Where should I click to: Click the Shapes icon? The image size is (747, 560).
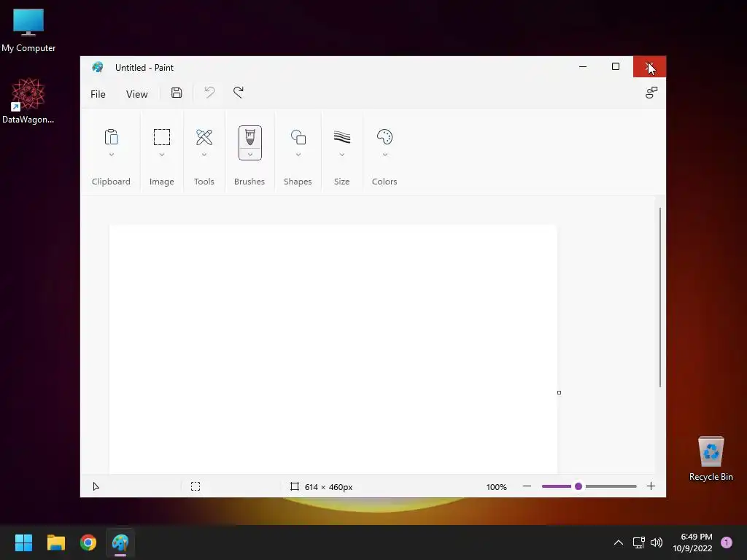298,137
